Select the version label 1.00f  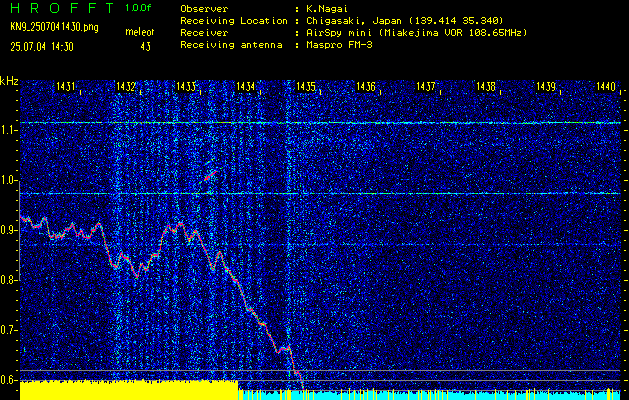(138, 8)
